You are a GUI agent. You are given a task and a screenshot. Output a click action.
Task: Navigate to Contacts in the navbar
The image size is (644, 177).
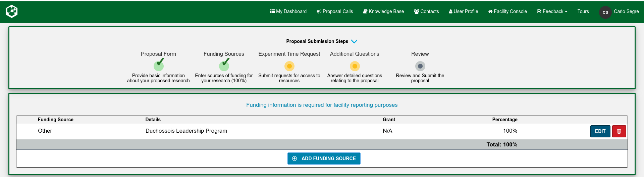coord(426,11)
